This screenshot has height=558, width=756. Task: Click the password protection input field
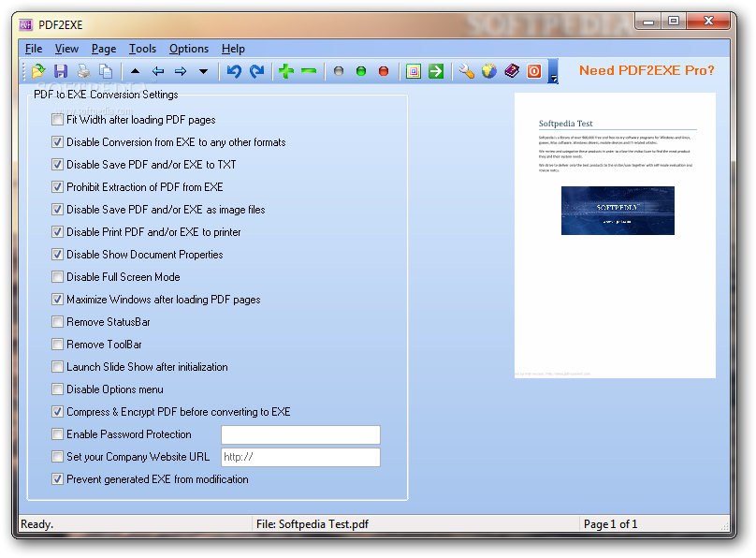tap(301, 434)
